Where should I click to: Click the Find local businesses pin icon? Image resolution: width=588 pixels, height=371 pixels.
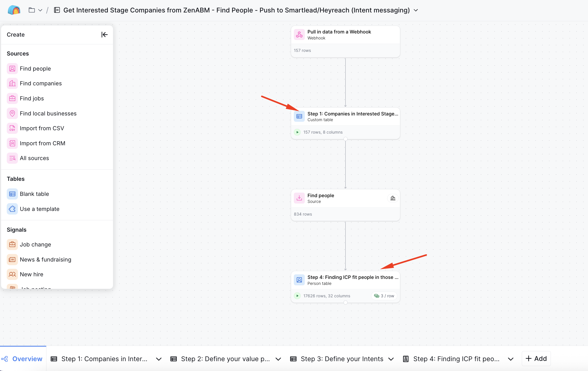12,113
